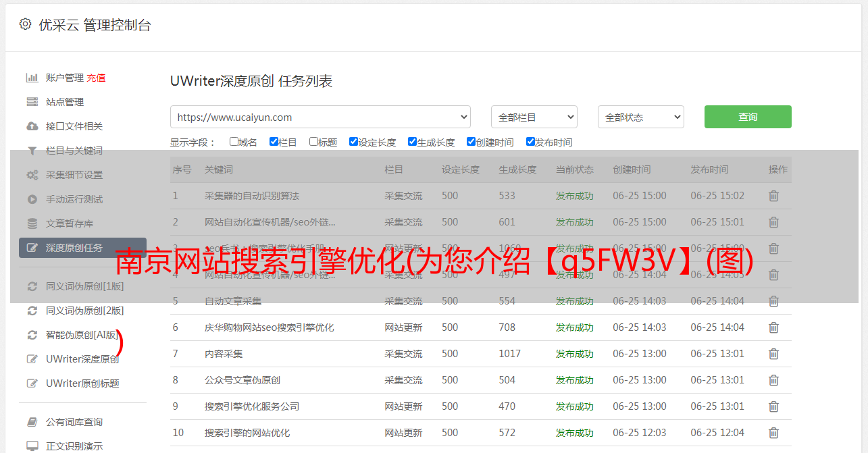
Task: Click the 栏目与关键词 filter icon
Action: pyautogui.click(x=32, y=151)
